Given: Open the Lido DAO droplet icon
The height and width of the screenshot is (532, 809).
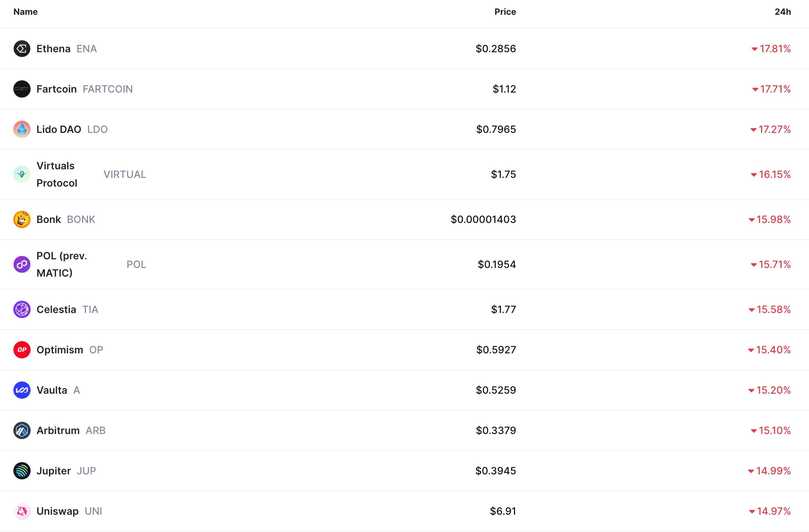Looking at the screenshot, I should click(22, 129).
